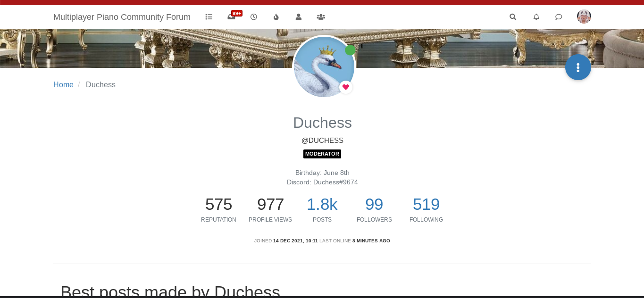Open the Recent topics clock icon
This screenshot has width=644, height=298.
tap(254, 17)
